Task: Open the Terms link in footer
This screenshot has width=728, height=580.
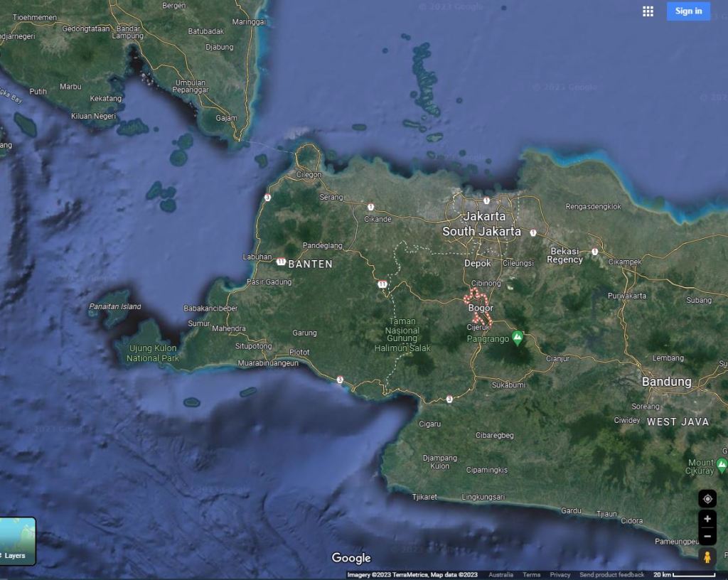Action: click(531, 574)
